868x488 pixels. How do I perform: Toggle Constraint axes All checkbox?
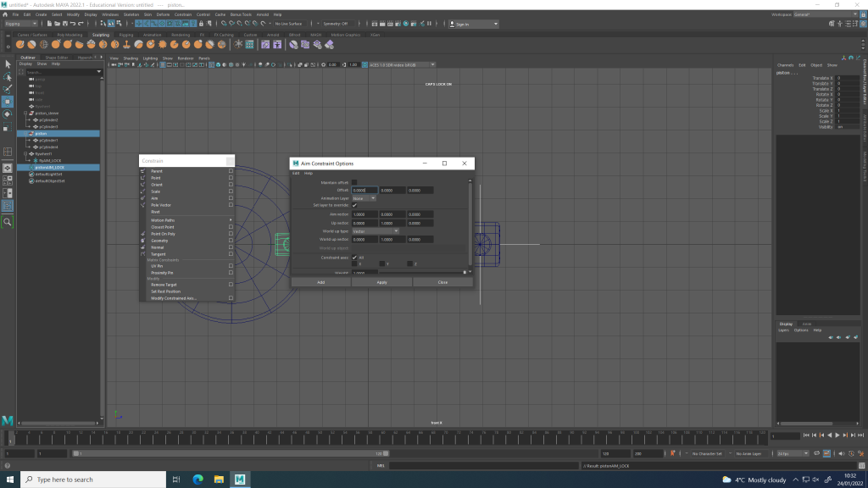pos(354,258)
